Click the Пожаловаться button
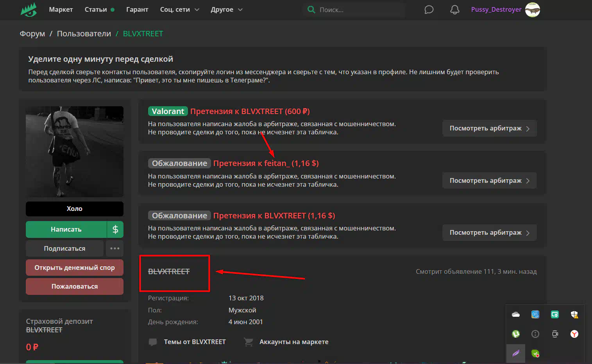This screenshot has width=592, height=364. [75, 286]
